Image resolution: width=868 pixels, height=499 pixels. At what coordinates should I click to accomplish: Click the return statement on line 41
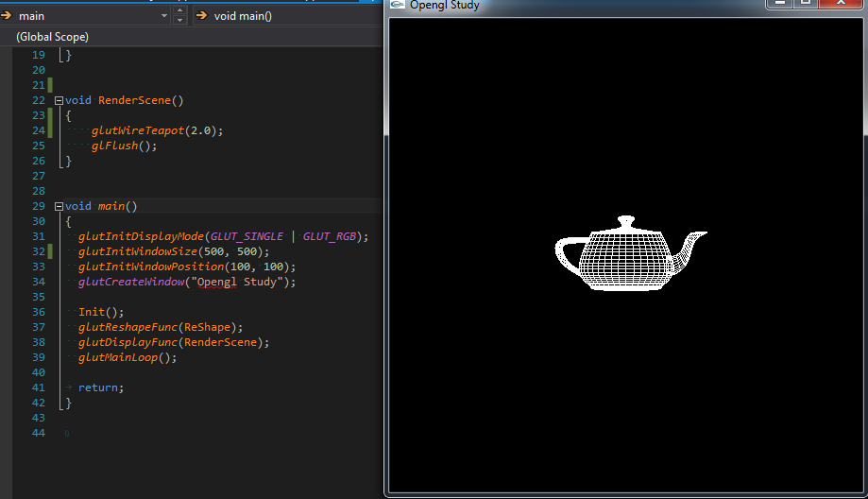[x=101, y=387]
